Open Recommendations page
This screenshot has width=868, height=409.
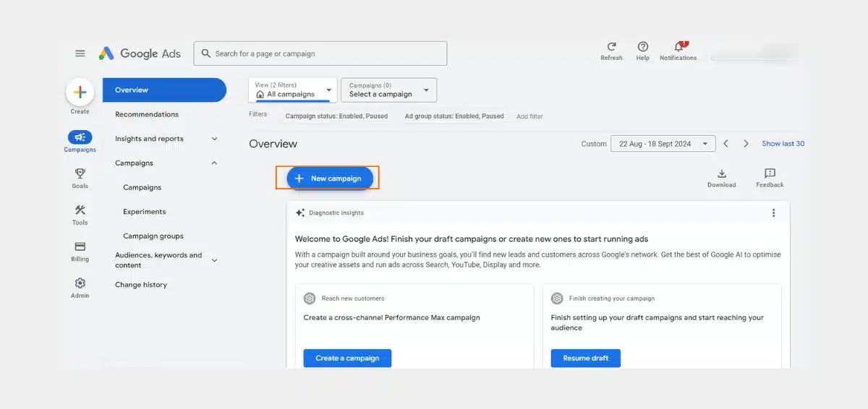(147, 114)
